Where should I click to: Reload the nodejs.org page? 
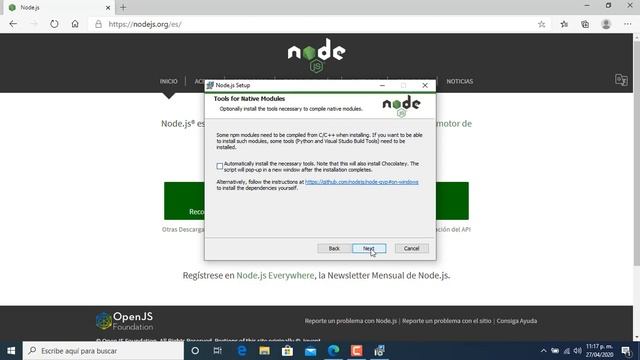point(54,24)
